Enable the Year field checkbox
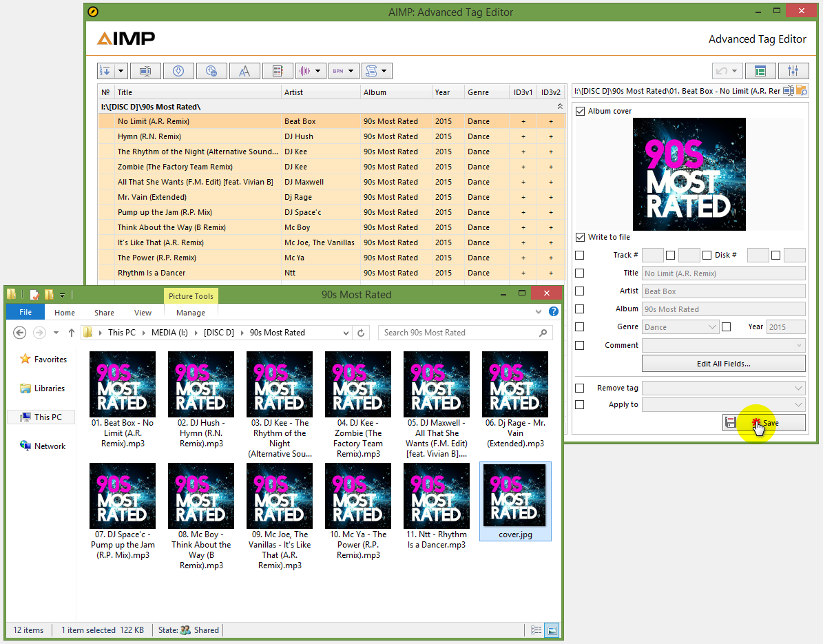The width and height of the screenshot is (823, 644). click(x=727, y=326)
